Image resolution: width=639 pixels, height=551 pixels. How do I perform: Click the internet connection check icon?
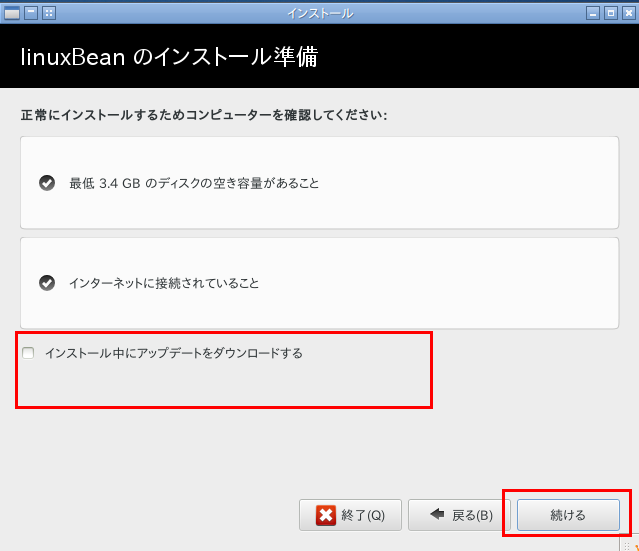(x=47, y=283)
